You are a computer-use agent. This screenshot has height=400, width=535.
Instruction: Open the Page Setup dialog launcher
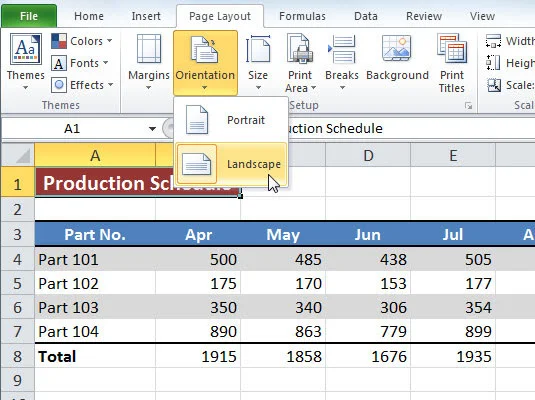(469, 106)
